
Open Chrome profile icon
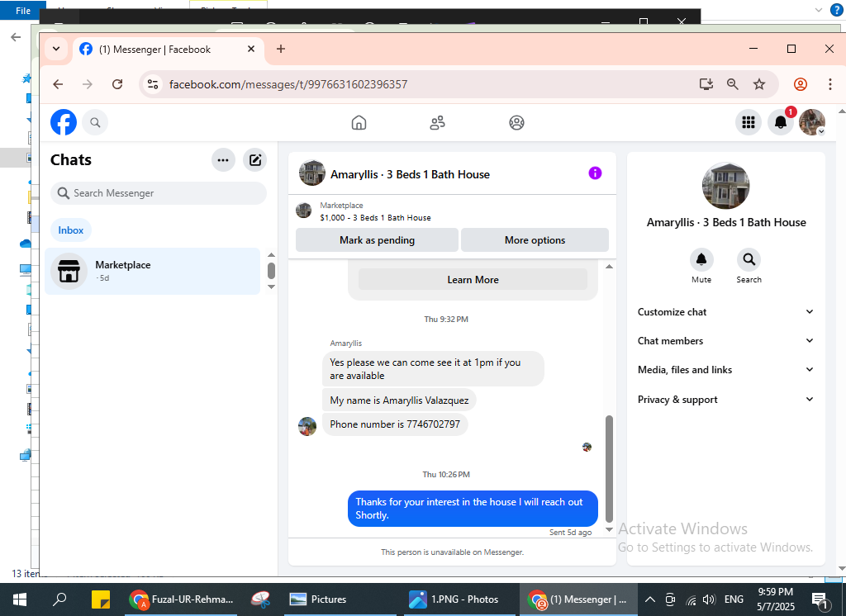pyautogui.click(x=800, y=84)
